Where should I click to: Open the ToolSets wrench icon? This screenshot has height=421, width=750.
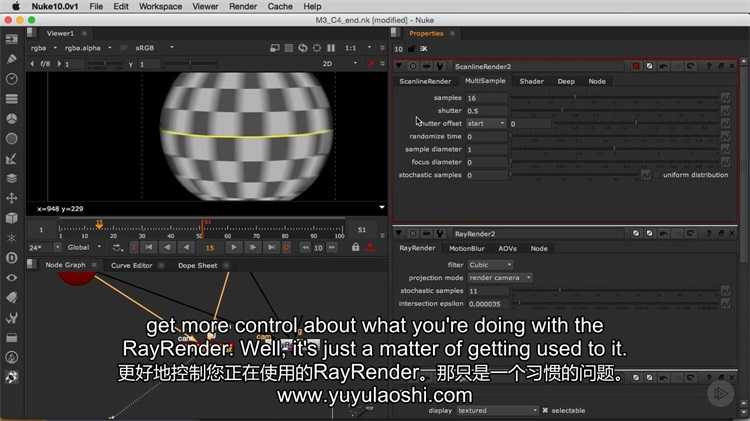[x=11, y=318]
